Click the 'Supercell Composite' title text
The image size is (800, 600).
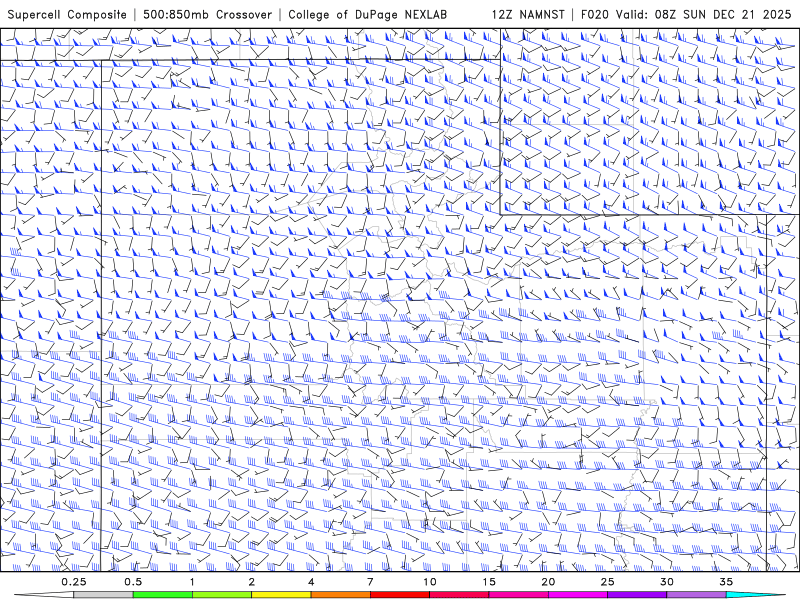[67, 15]
